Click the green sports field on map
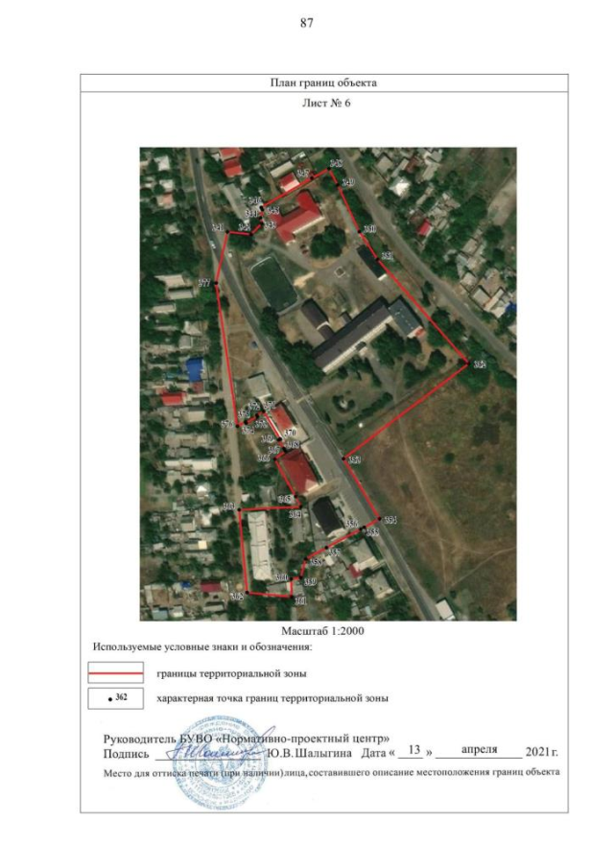 (x=272, y=282)
